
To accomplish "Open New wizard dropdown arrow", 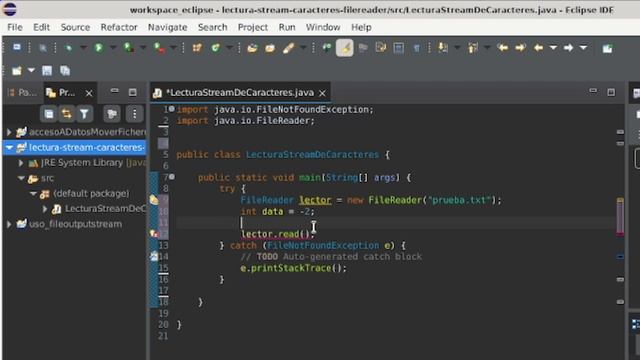I will [31, 71].
